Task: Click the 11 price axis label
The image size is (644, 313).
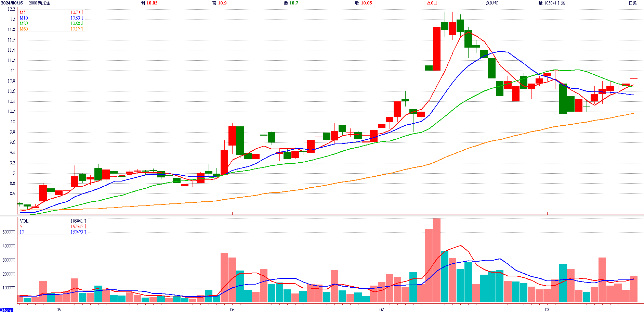Action: pyautogui.click(x=13, y=71)
